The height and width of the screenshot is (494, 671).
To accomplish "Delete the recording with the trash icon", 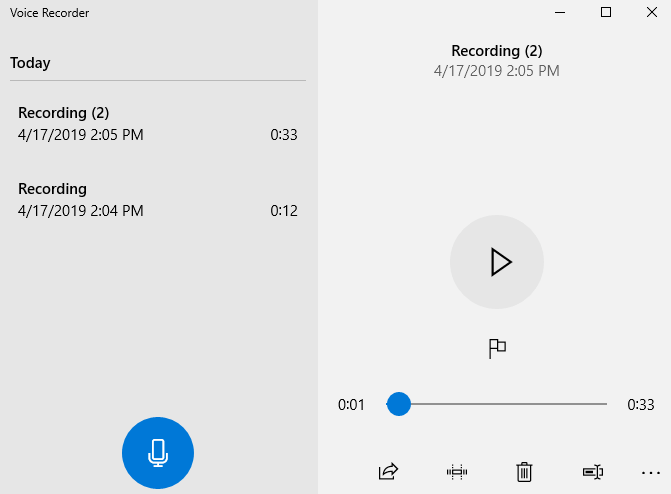I will click(524, 471).
